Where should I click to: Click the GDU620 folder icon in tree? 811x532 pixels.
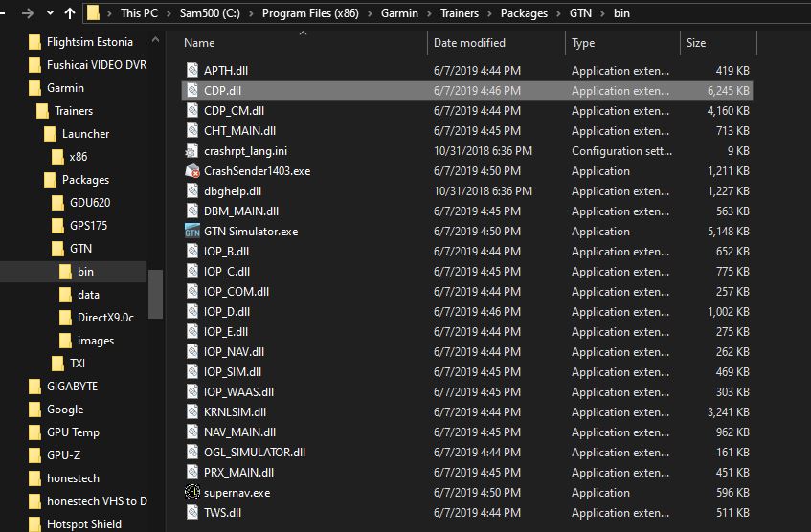(57, 203)
